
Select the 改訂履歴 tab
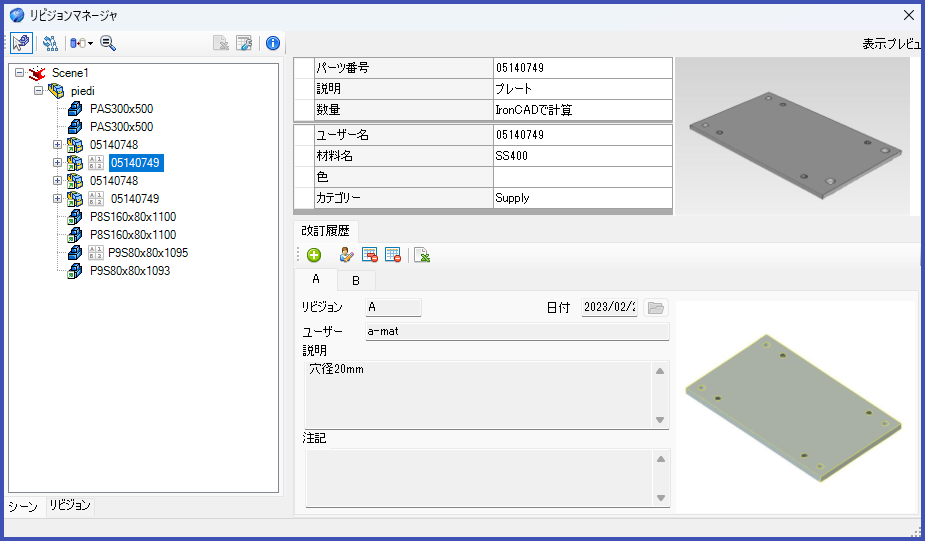(326, 231)
